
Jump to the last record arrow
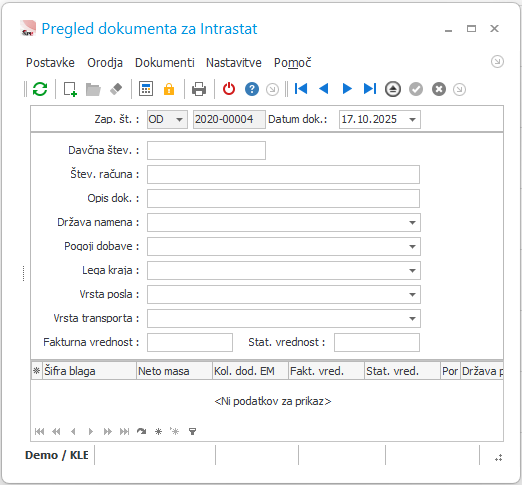370,89
